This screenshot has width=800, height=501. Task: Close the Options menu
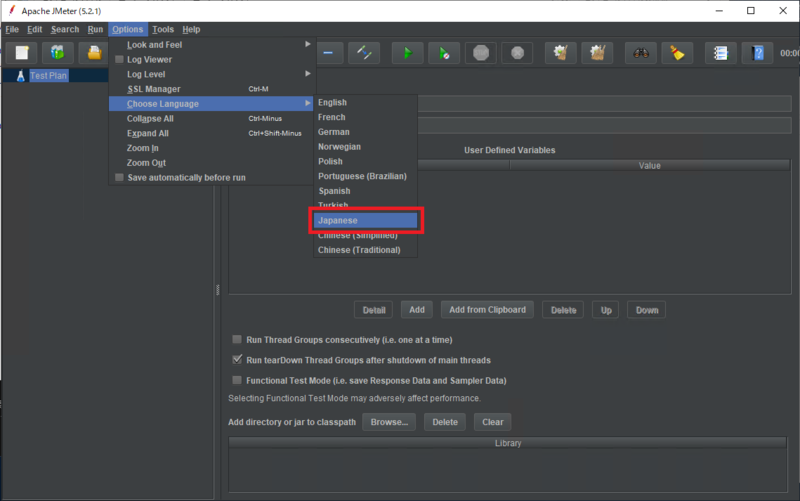point(128,29)
